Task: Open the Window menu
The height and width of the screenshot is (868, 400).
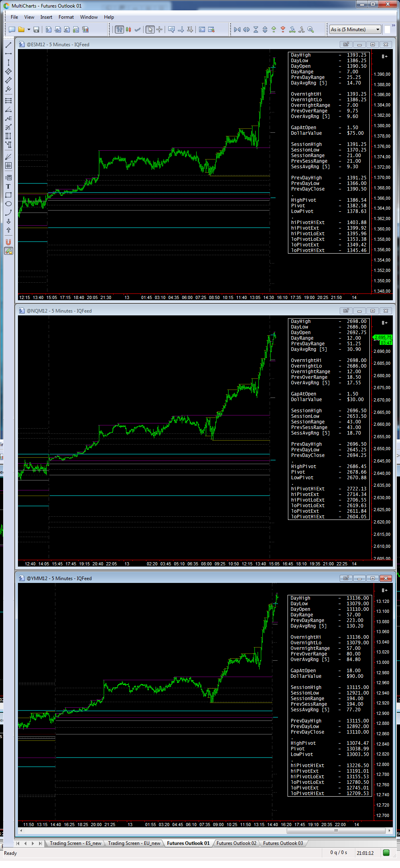Action: click(89, 17)
